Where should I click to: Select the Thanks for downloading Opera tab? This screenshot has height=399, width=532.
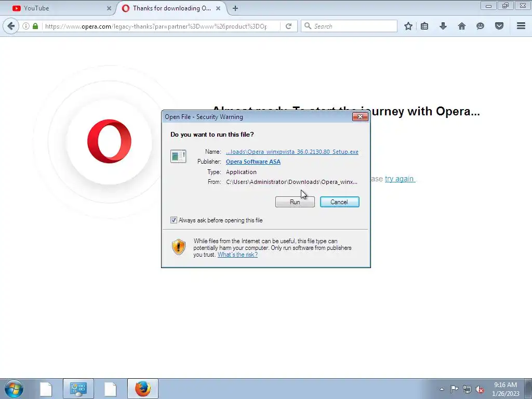[171, 8]
